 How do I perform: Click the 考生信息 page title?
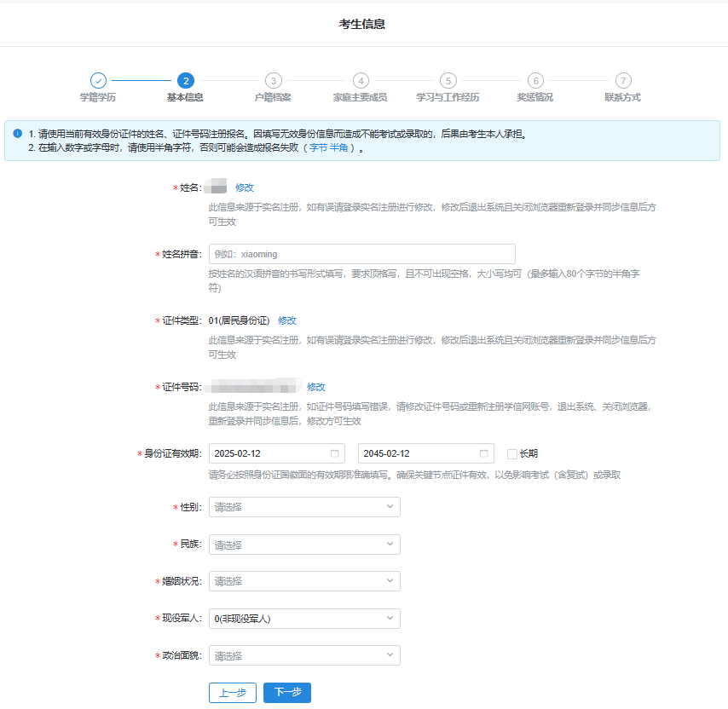tap(362, 24)
